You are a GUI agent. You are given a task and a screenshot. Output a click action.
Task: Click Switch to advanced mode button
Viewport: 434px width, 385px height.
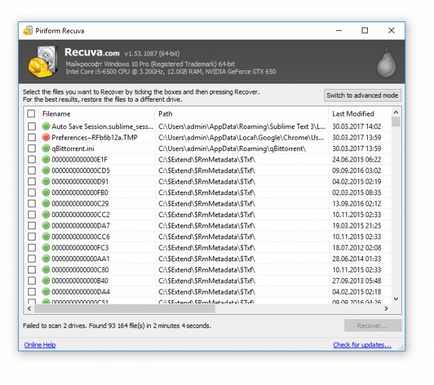tap(362, 95)
